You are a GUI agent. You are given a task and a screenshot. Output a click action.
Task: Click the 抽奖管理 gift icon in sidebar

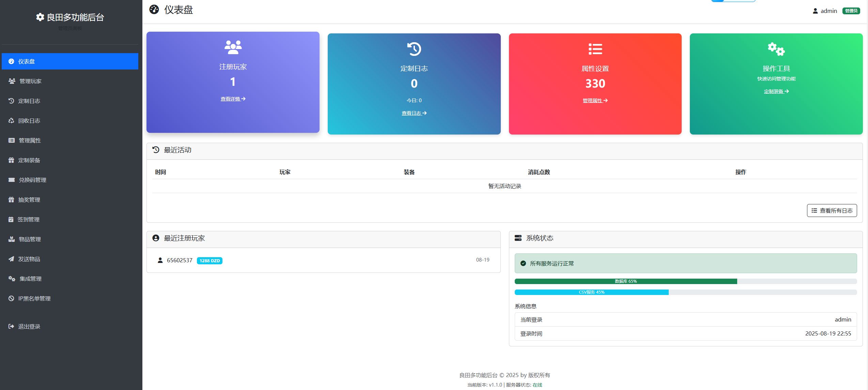(x=11, y=200)
